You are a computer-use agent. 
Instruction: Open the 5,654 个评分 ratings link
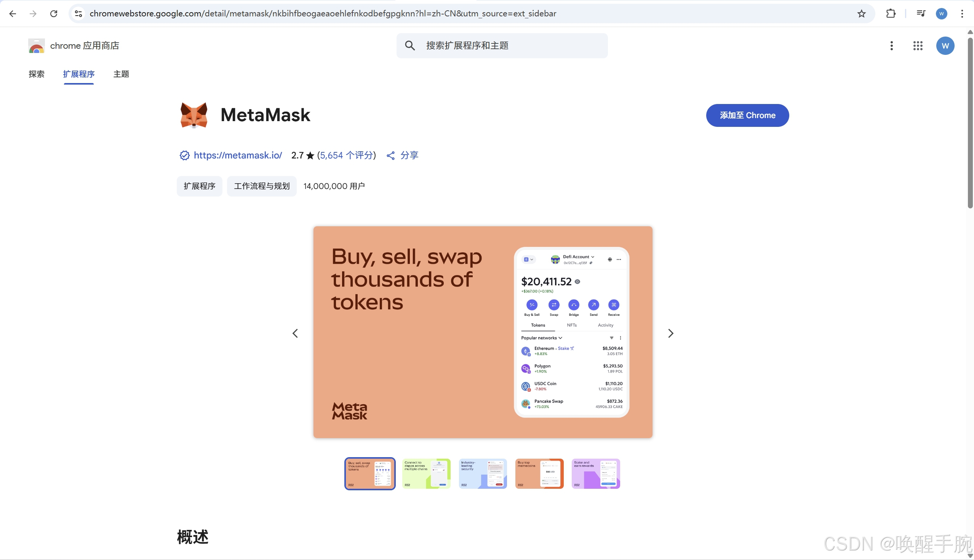coord(347,155)
